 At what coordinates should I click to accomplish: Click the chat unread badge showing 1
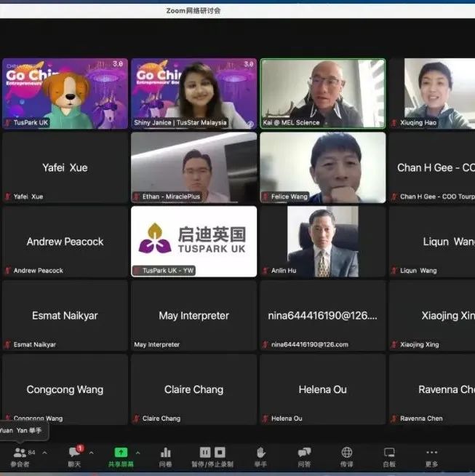tap(80, 448)
